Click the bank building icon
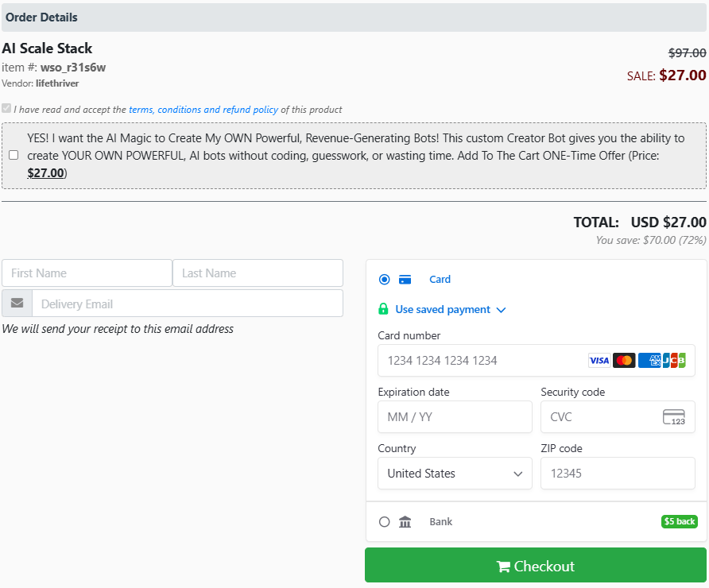The height and width of the screenshot is (588, 709). point(405,521)
